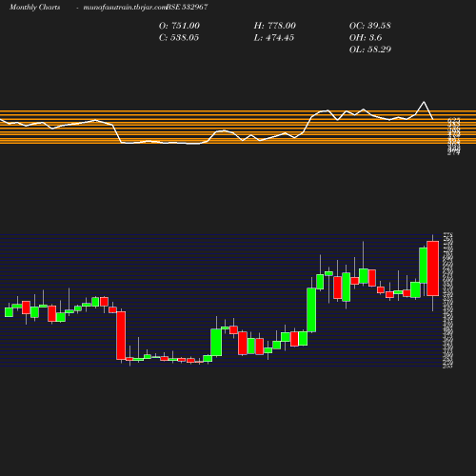Image resolution: width=476 pixels, height=476 pixels.
Task: Select the "BSE 532967" symbol label
Action: click(187, 7)
